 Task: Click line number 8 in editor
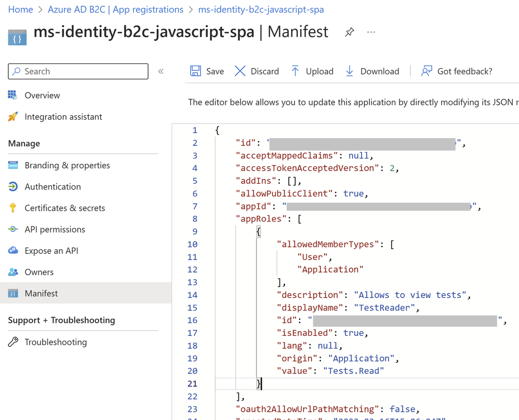click(x=195, y=219)
